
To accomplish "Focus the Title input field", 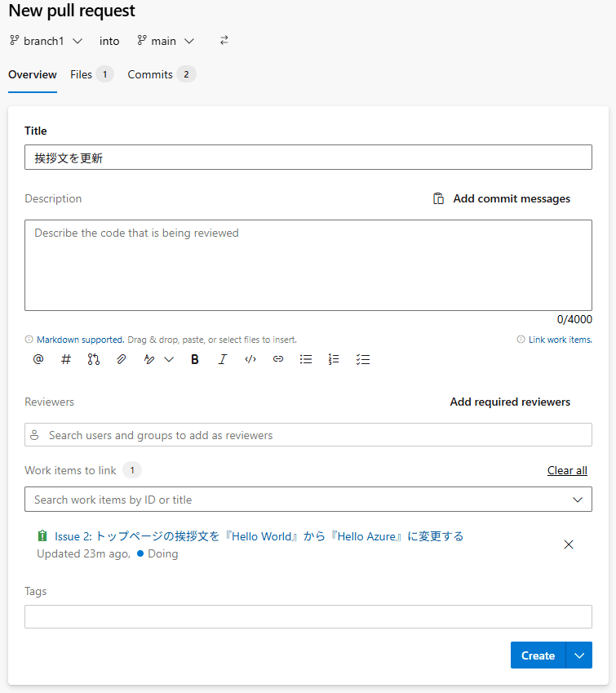I will [308, 158].
